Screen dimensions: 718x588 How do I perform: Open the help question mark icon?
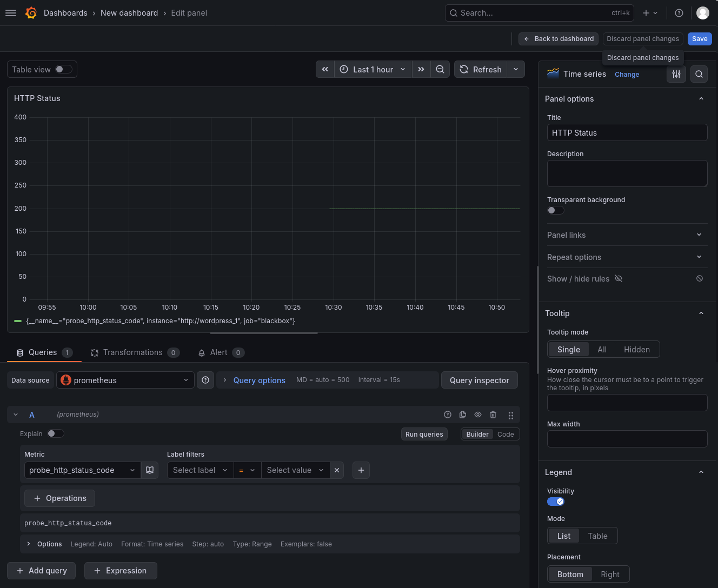tap(679, 13)
